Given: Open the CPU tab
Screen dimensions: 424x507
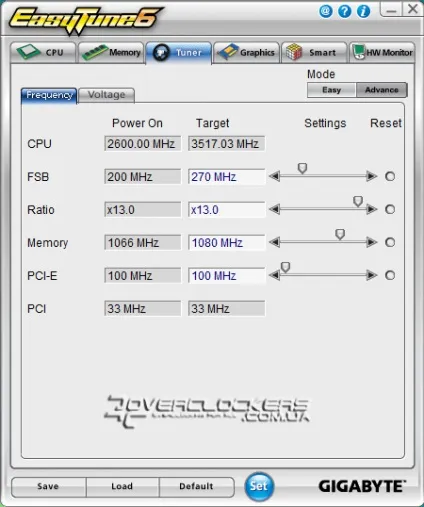Looking at the screenshot, I should [x=43, y=52].
